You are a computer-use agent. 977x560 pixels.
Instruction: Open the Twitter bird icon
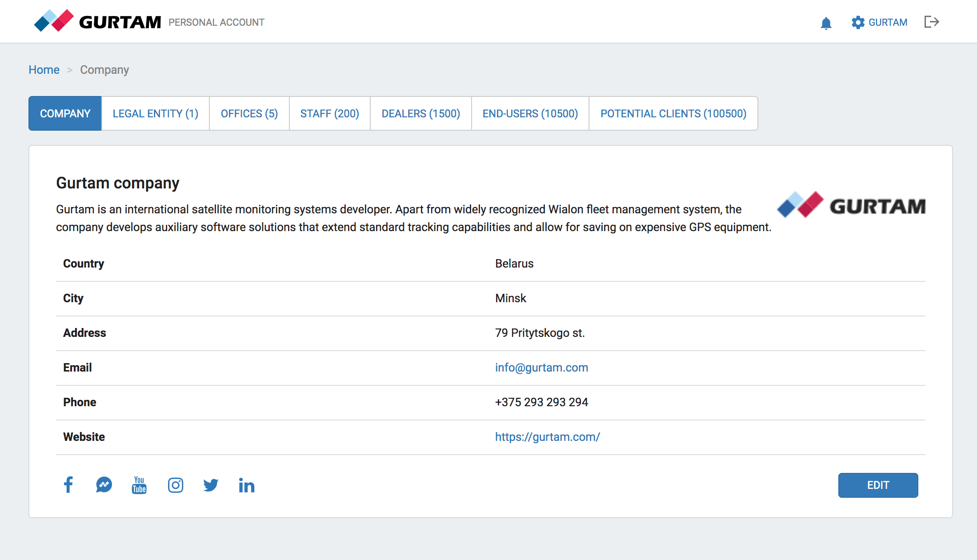(211, 485)
